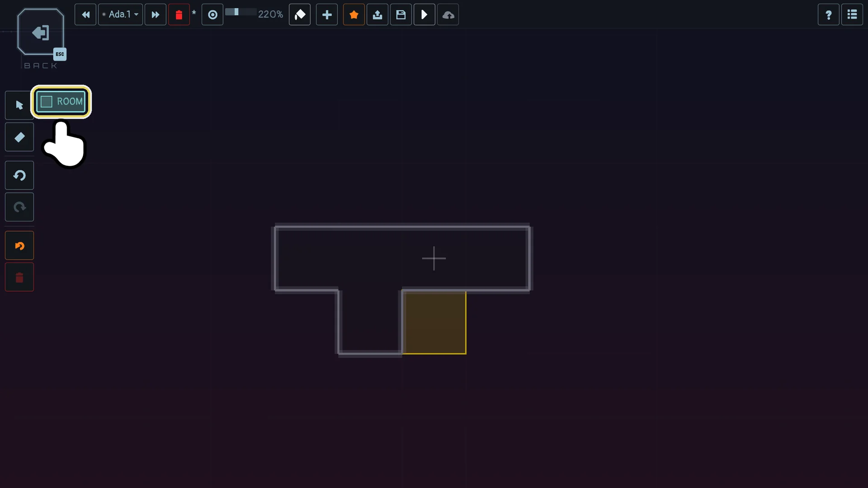This screenshot has height=488, width=868.
Task: Select the arrow pointer tool
Action: coord(19,105)
